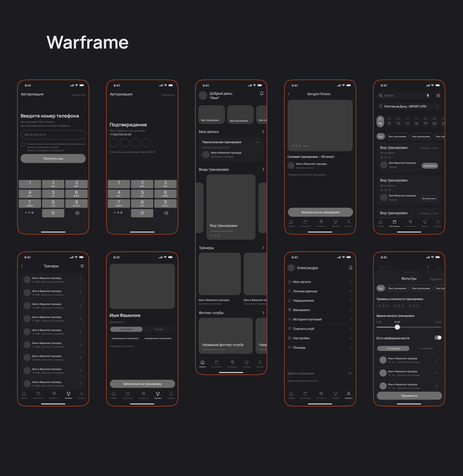Image resolution: width=463 pixels, height=476 pixels.
Task: Open the three-dots menu on Персональная тренировка
Action: [x=258, y=142]
